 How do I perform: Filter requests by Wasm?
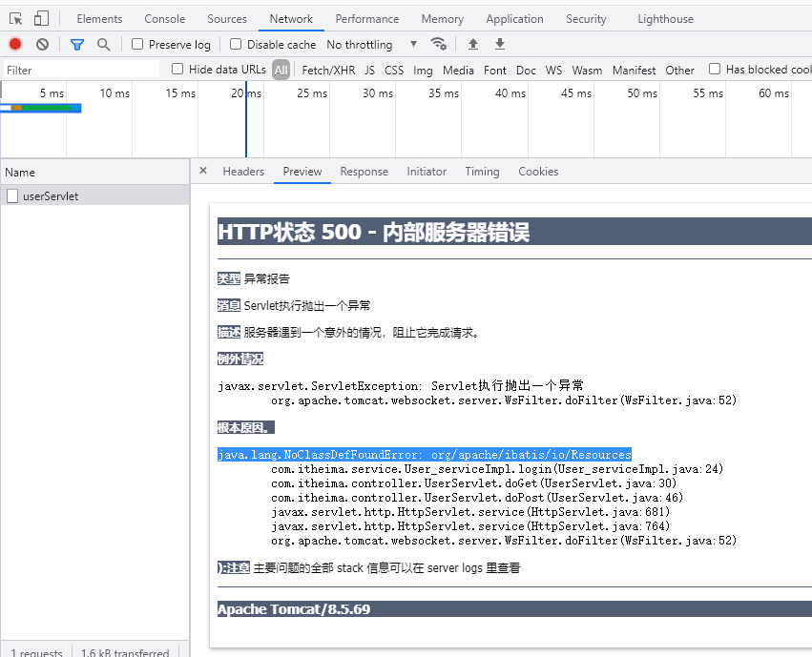[x=587, y=70]
